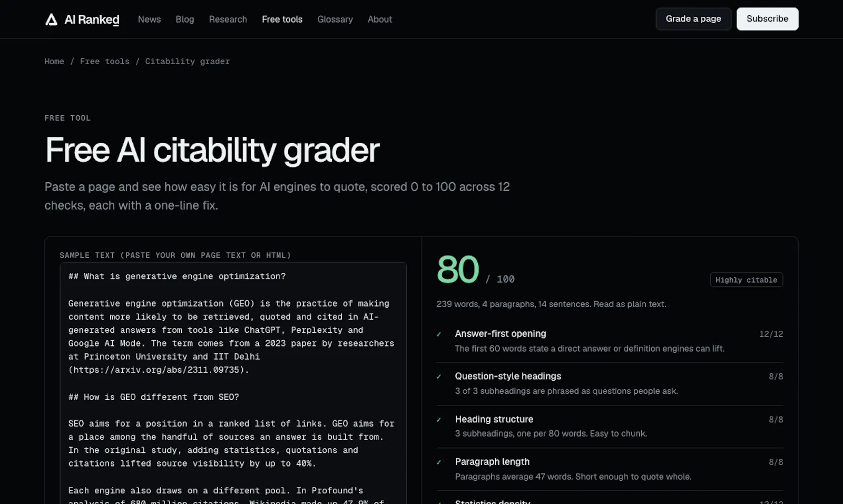Click the 8/8 score for Question-style headings
The image size is (843, 504).
pos(776,377)
